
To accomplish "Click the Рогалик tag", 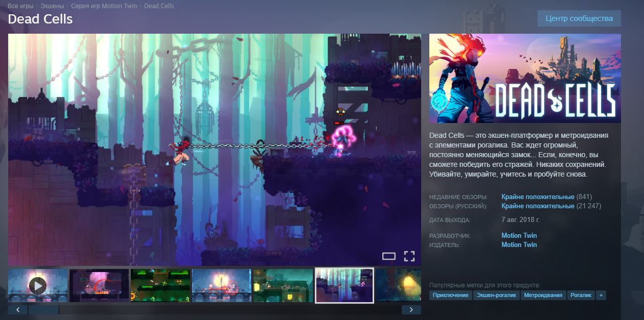I will [x=581, y=296].
